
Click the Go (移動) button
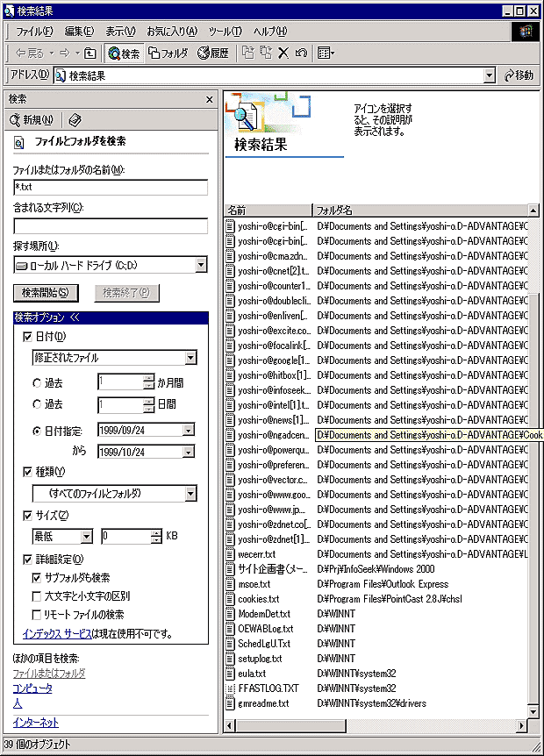coord(519,75)
